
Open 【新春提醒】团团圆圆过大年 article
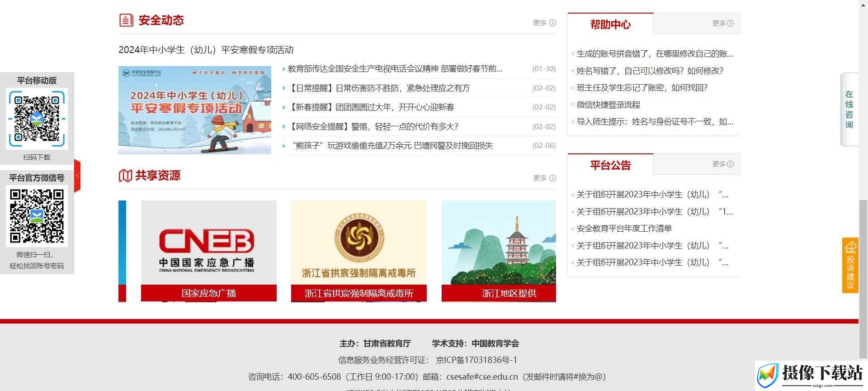click(x=372, y=107)
